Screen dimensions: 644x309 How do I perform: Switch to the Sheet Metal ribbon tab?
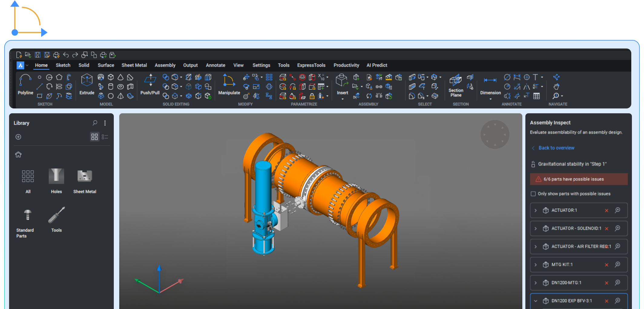(x=134, y=65)
